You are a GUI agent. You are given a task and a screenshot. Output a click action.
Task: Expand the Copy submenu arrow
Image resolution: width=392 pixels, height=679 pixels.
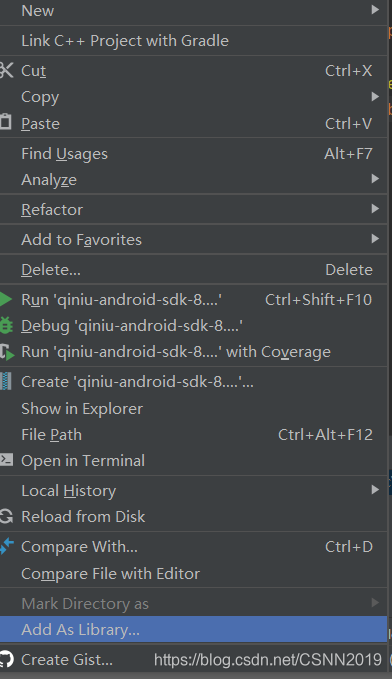click(x=375, y=97)
